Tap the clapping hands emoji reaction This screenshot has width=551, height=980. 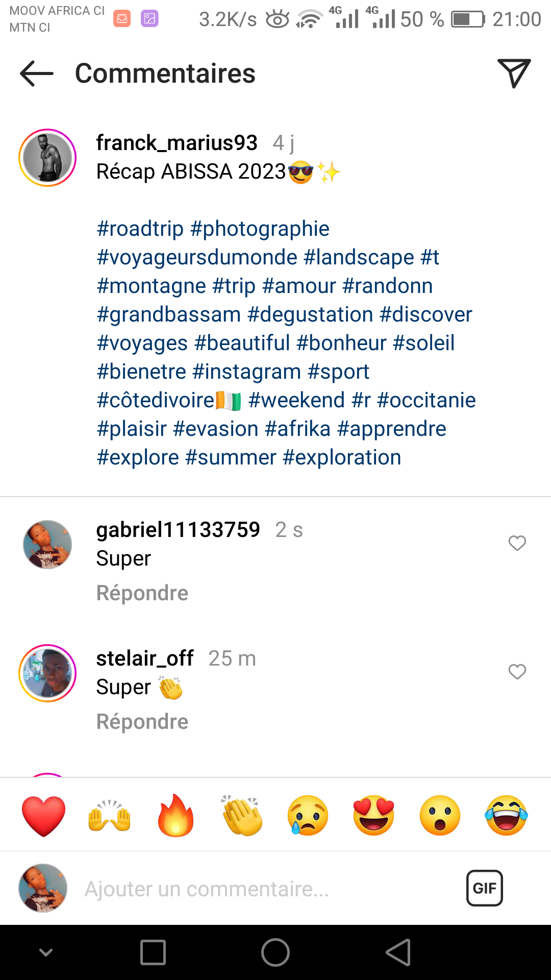click(x=242, y=816)
